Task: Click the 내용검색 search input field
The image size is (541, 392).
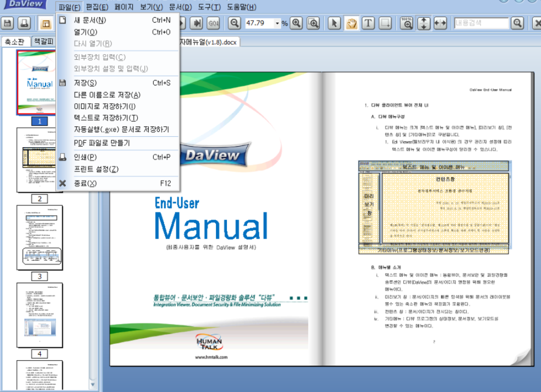Action: click(x=481, y=23)
